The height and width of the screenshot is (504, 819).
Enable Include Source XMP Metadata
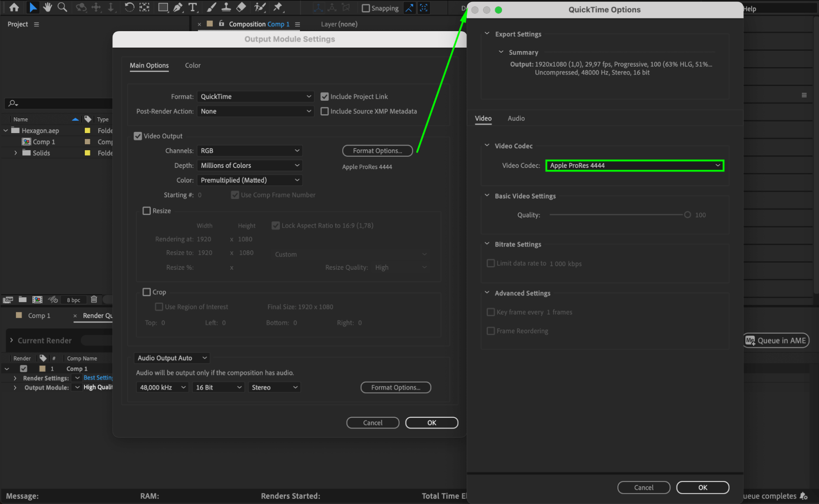tap(324, 111)
